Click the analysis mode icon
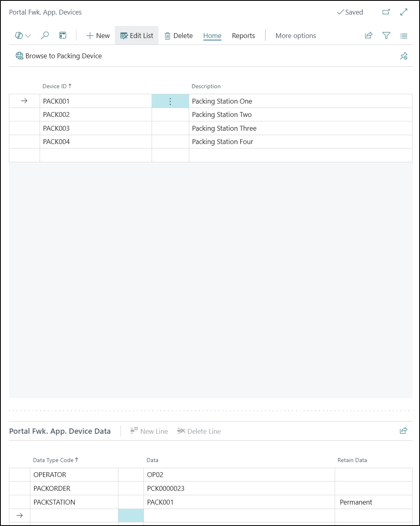Screen dimensions: 420x526 63,36
